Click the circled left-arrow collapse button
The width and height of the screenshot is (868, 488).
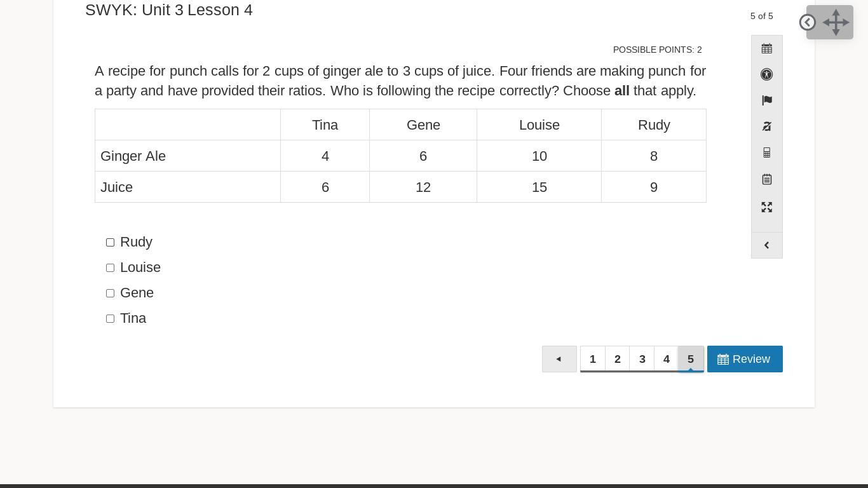click(x=808, y=22)
